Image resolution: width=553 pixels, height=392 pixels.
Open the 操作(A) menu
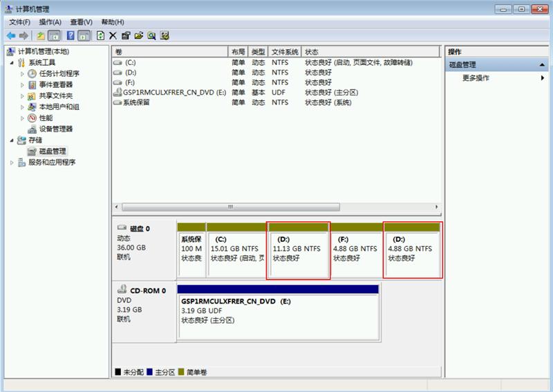50,22
